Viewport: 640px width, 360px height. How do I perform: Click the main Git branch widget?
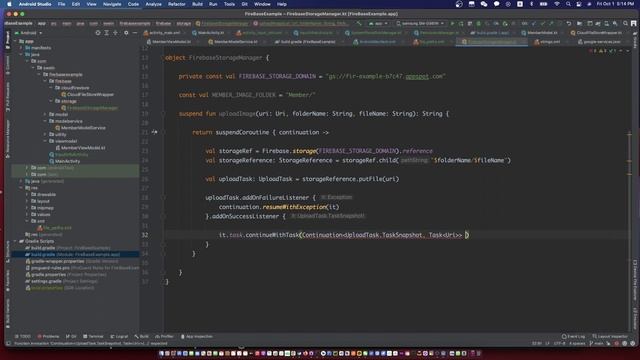click(596, 344)
